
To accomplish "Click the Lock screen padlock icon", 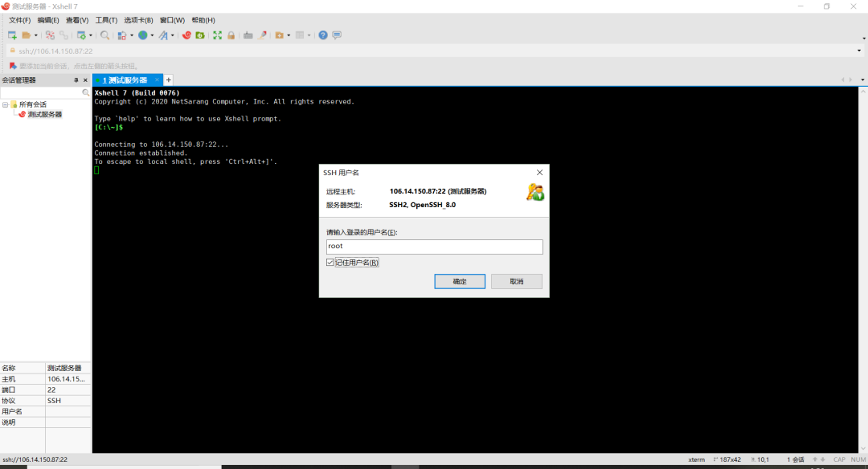I will [231, 35].
